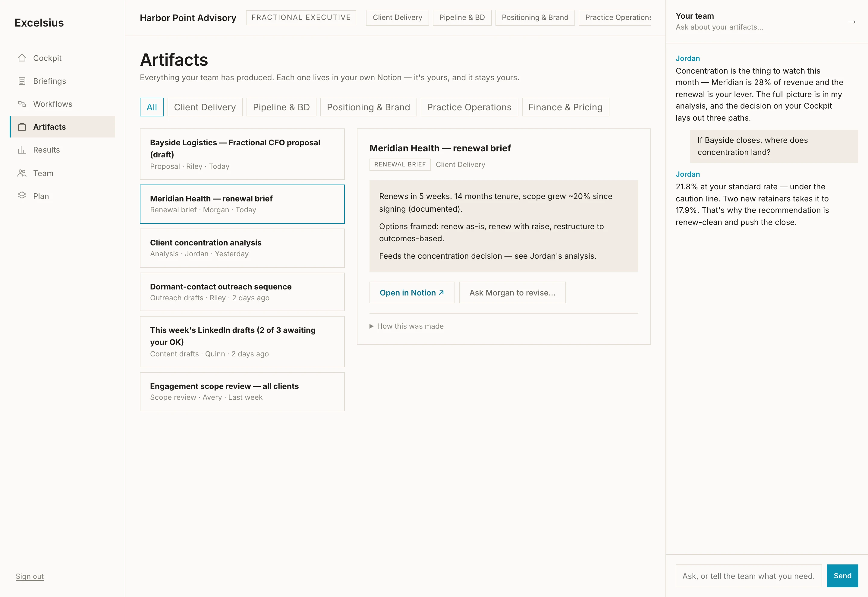Send the team chat message

[842, 576]
